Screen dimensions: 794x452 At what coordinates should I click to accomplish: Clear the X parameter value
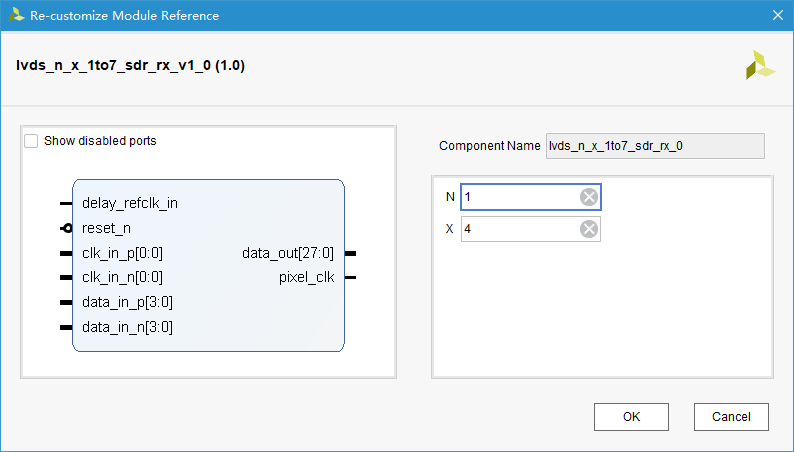(x=589, y=230)
